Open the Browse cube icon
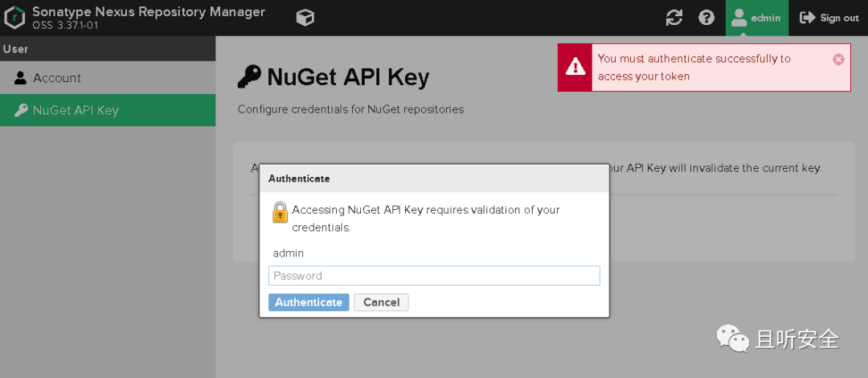This screenshot has width=868, height=378. point(305,18)
